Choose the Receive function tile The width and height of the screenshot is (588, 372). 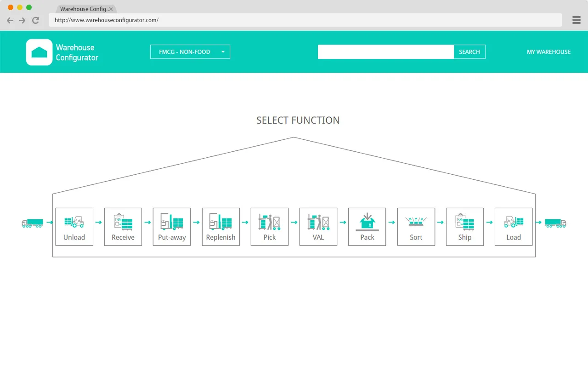(123, 226)
